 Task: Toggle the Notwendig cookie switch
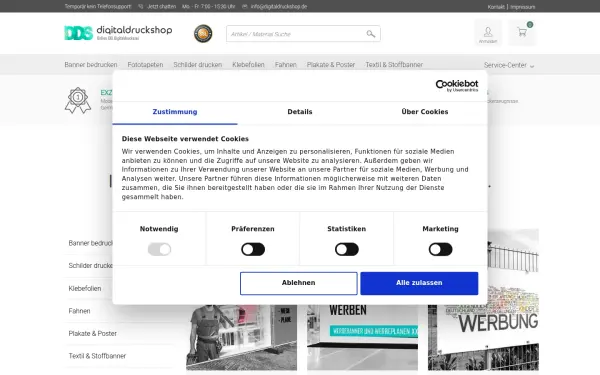tap(159, 249)
